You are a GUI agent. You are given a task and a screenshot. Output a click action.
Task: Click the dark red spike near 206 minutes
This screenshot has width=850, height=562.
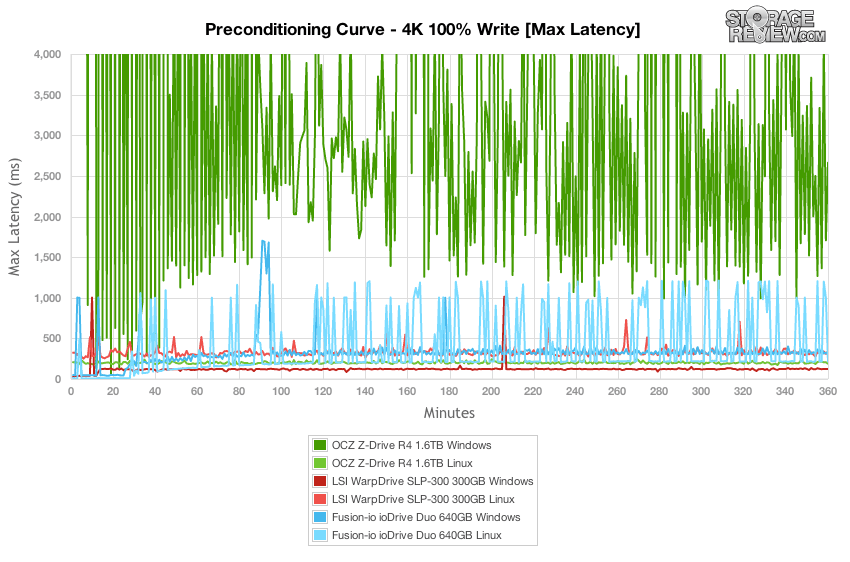[504, 331]
